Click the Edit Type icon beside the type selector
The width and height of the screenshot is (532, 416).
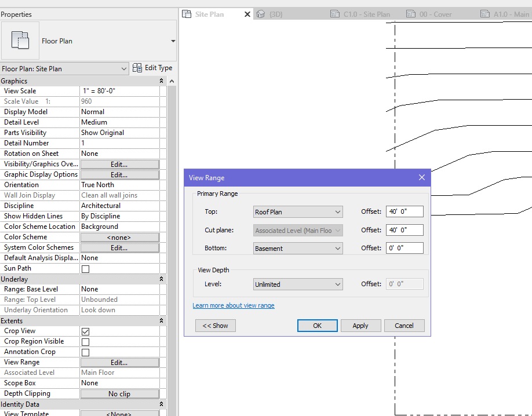[137, 67]
